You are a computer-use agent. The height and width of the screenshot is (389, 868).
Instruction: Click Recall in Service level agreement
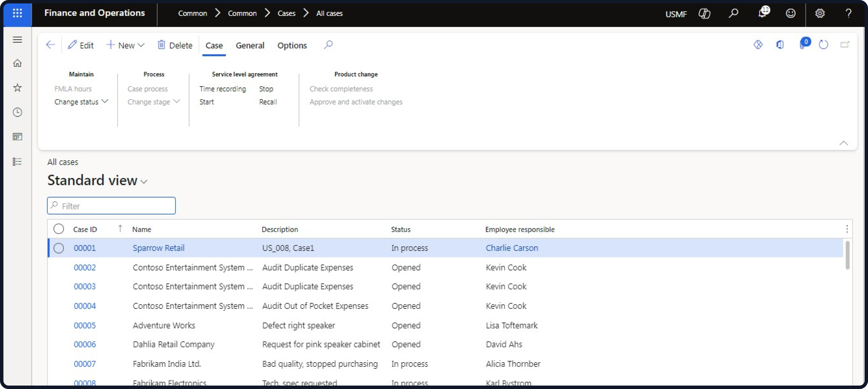tap(268, 102)
